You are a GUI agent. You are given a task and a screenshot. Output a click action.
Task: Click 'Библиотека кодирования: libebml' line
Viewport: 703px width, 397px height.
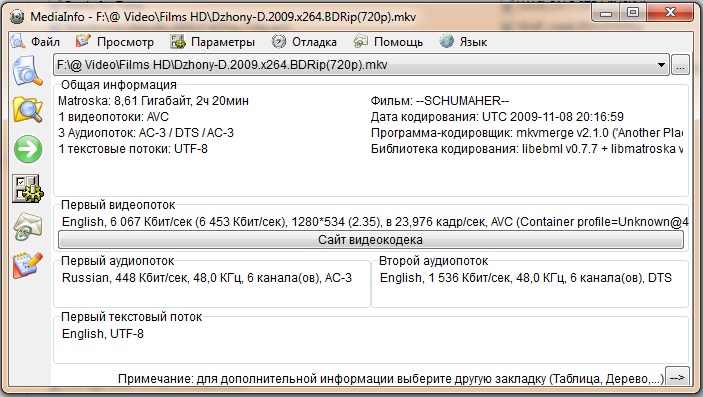tap(527, 148)
